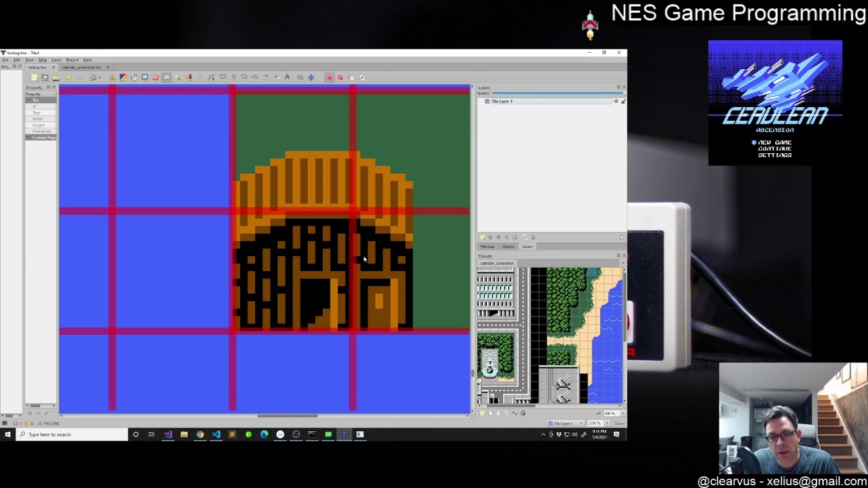Select the Shape Fill tool
The width and height of the screenshot is (868, 488).
click(x=144, y=77)
